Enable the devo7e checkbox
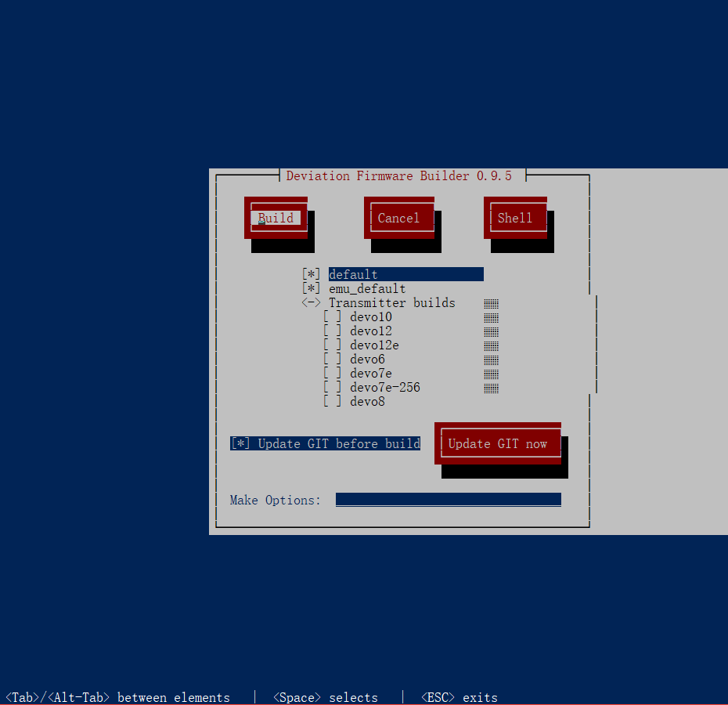The width and height of the screenshot is (728, 705). click(332, 373)
